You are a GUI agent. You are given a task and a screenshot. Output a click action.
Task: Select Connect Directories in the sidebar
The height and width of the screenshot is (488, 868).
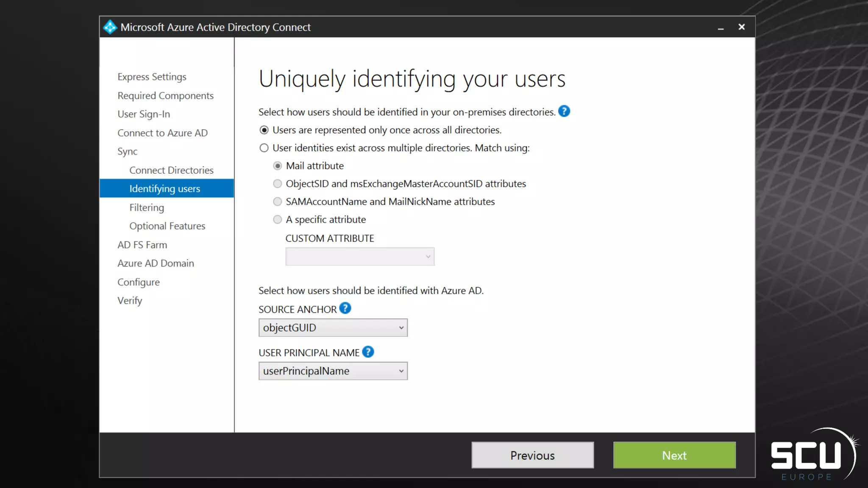[x=171, y=170]
